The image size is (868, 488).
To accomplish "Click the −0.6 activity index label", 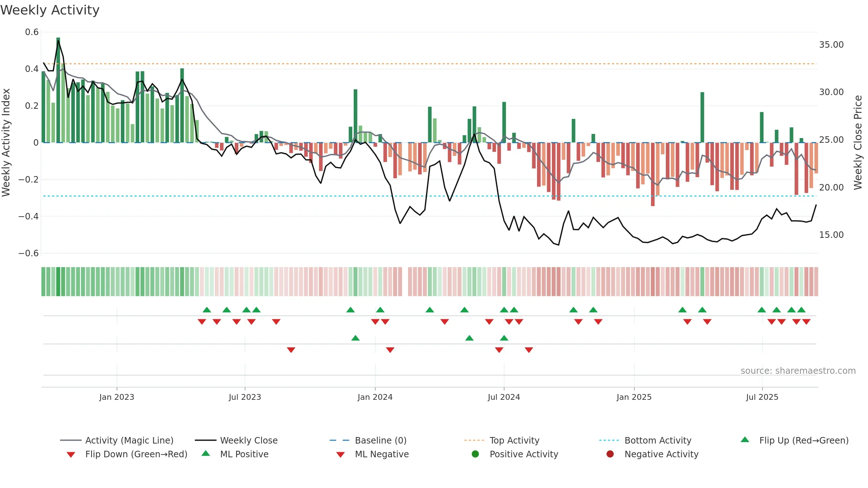I will click(x=29, y=253).
